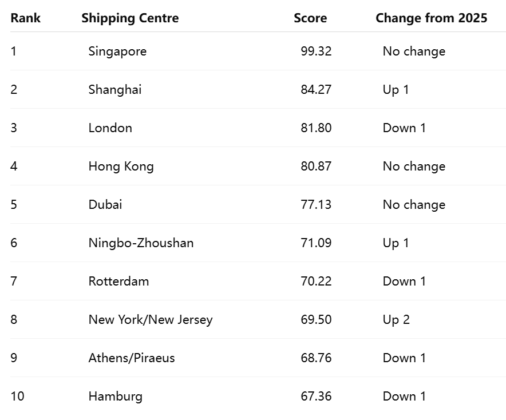This screenshot has height=420, width=506.
Task: Select the Shanghai cell
Action: [x=115, y=89]
